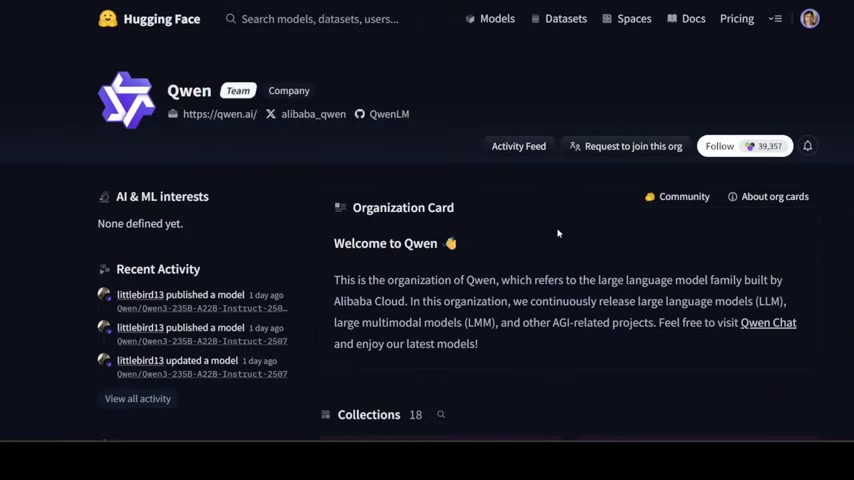Click the Hugging Face logo icon
This screenshot has width=854, height=480.
point(108,19)
